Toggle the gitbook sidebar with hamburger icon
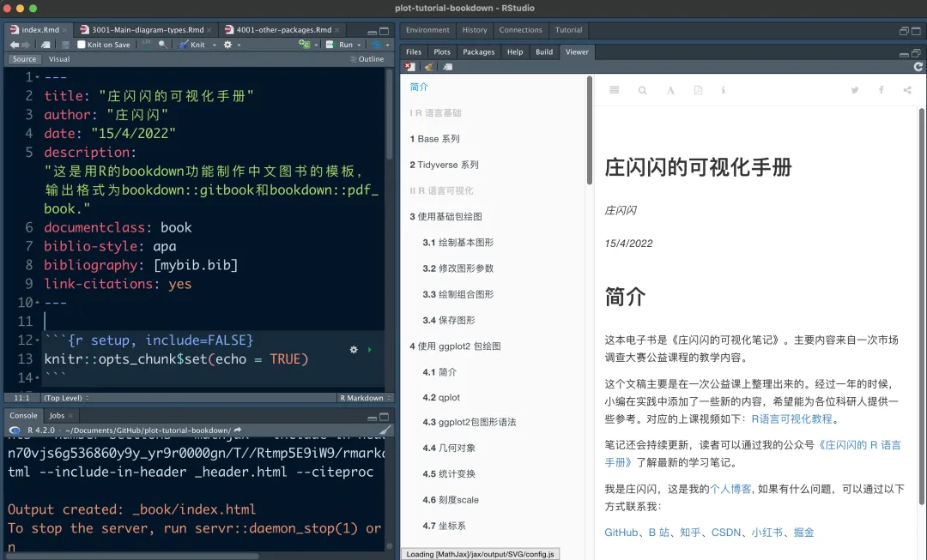 coord(615,90)
